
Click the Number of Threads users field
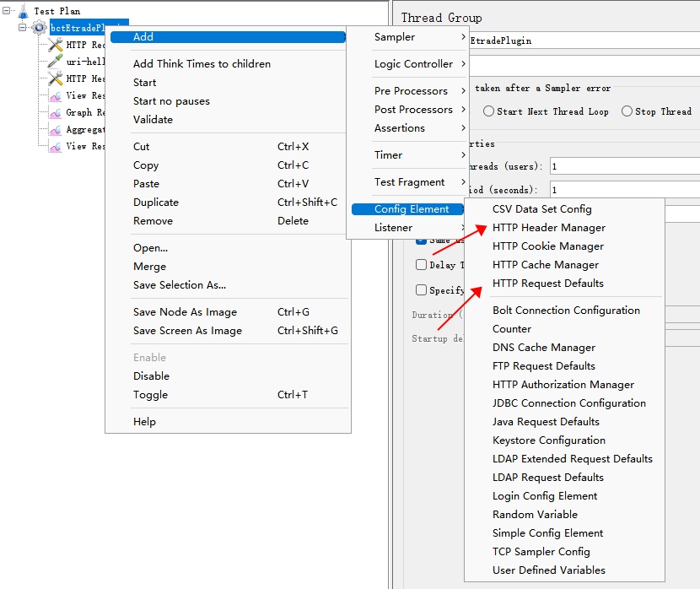pyautogui.click(x=625, y=166)
